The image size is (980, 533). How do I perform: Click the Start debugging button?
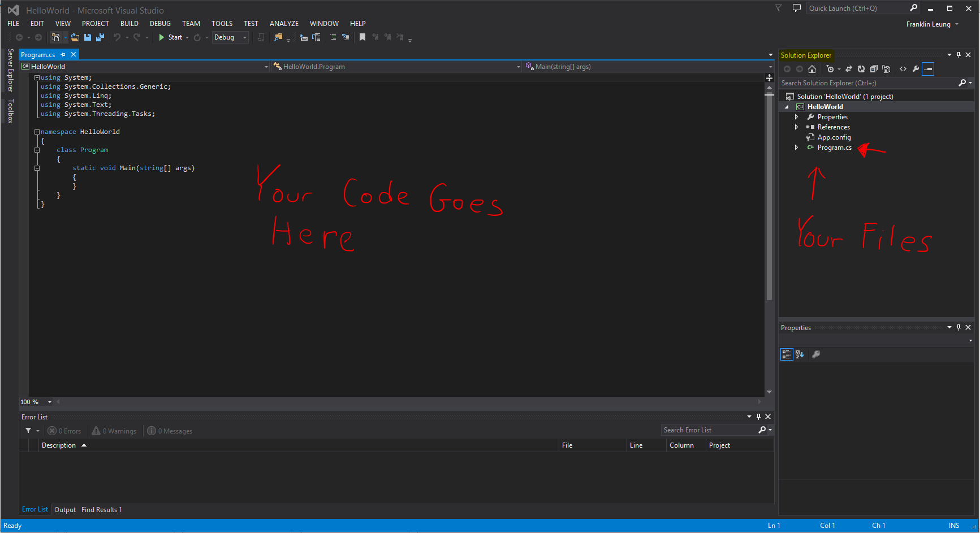pos(171,37)
